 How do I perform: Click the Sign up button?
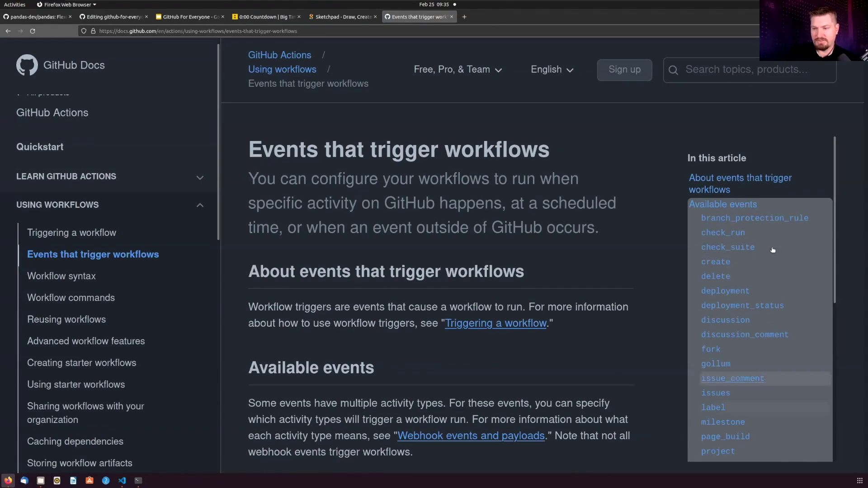624,70
